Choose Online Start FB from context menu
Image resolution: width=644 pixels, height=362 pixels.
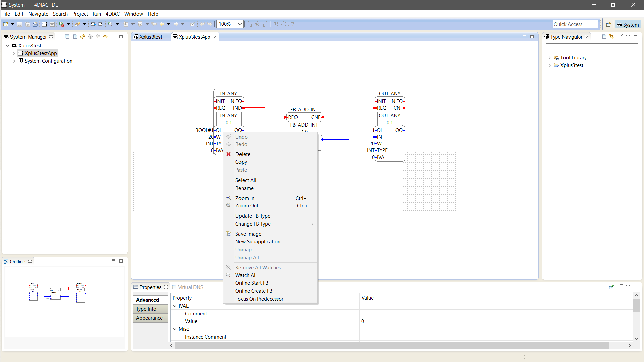[x=271, y=283]
